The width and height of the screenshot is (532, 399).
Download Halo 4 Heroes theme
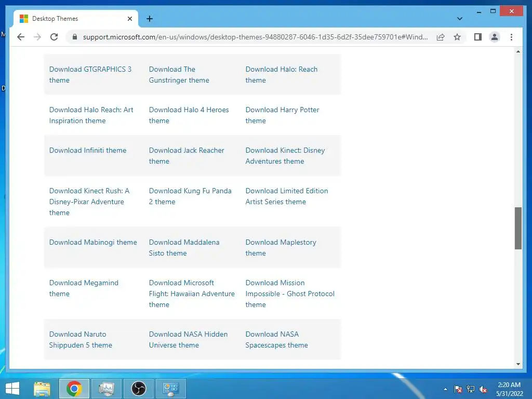coord(189,115)
